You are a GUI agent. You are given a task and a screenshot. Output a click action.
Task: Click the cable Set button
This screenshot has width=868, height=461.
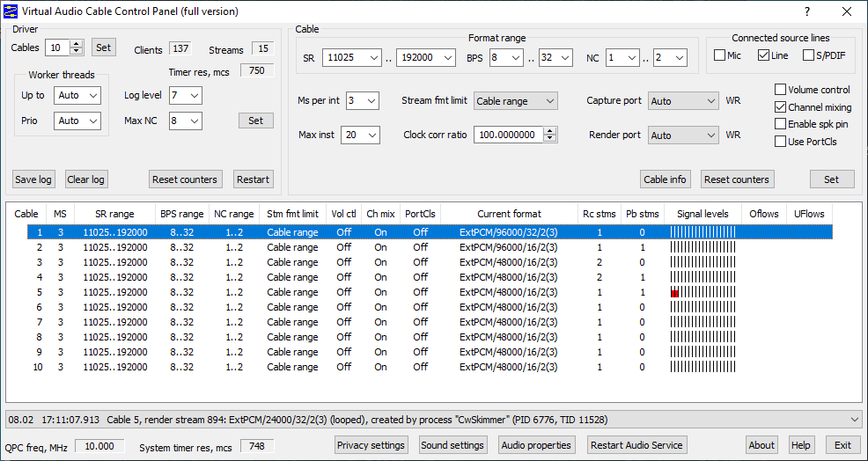[x=832, y=179]
